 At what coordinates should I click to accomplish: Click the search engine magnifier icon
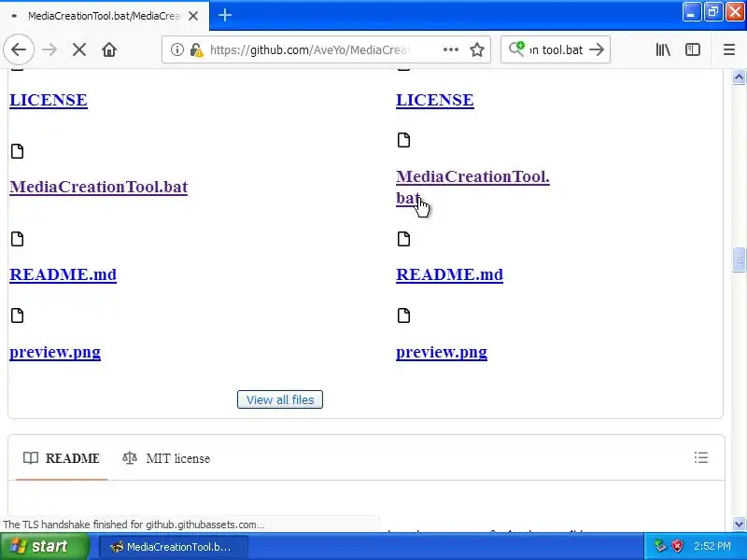tap(516, 49)
